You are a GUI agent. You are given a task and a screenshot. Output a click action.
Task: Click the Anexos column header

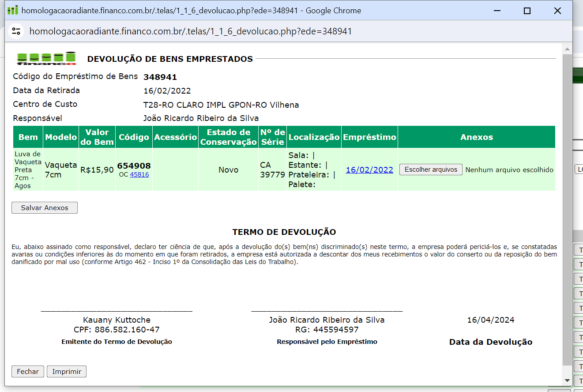pyautogui.click(x=476, y=137)
